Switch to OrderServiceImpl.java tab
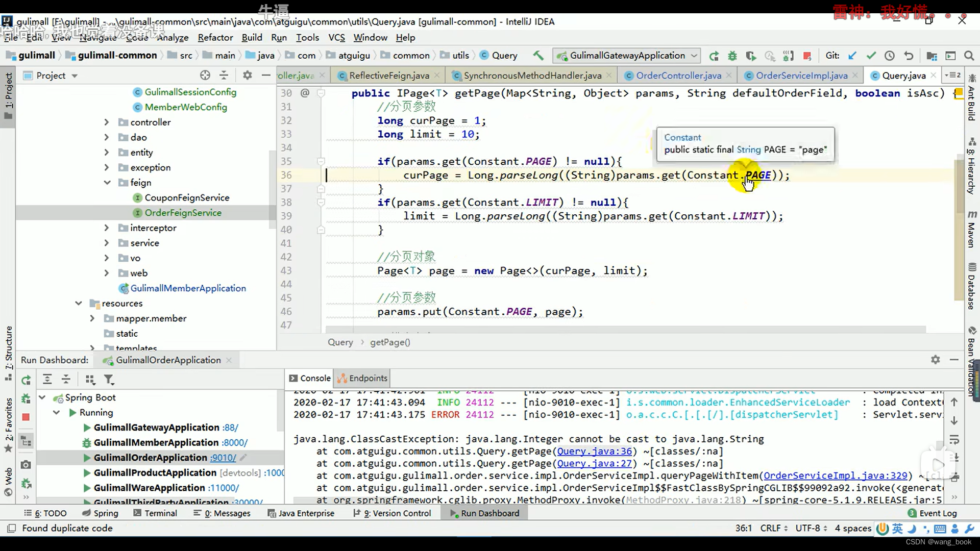Image resolution: width=980 pixels, height=551 pixels. click(801, 76)
